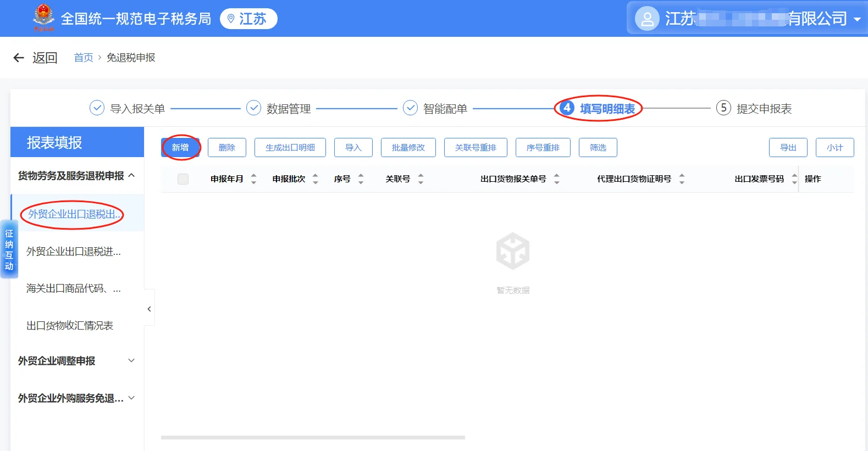Image resolution: width=868 pixels, height=451 pixels.
Task: Sort by 代理出口货物证明号 column arrows
Action: [x=682, y=179]
